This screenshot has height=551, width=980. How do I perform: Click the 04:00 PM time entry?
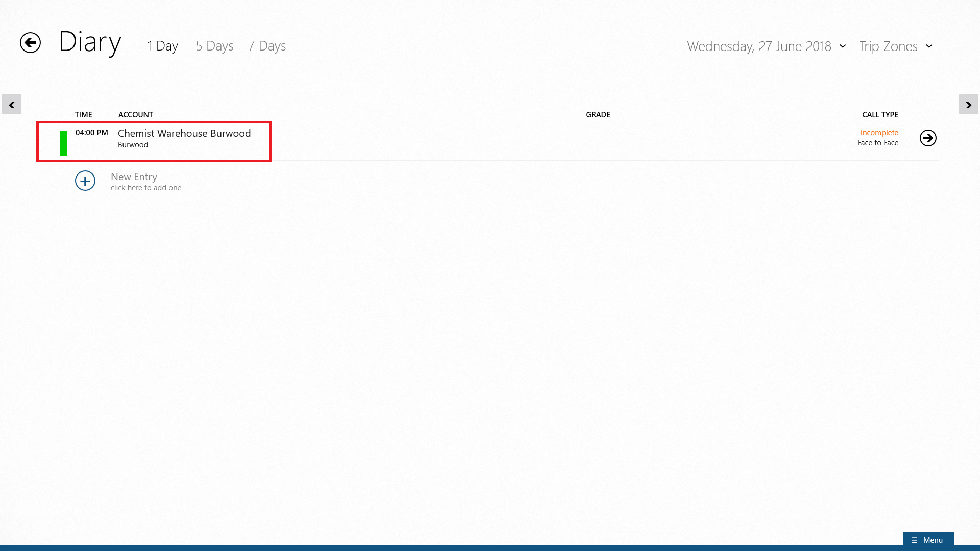[x=92, y=133]
